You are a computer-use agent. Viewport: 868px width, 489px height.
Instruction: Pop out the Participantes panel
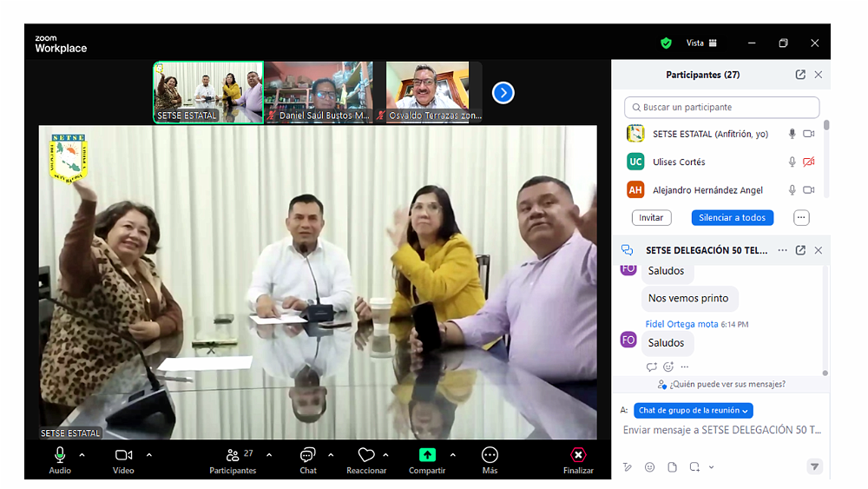[x=800, y=75]
